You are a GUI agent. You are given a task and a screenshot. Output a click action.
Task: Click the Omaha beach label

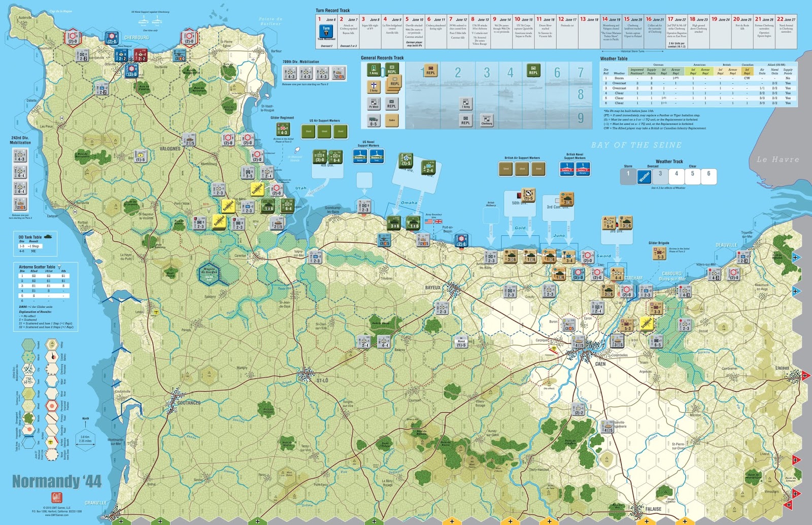point(409,202)
